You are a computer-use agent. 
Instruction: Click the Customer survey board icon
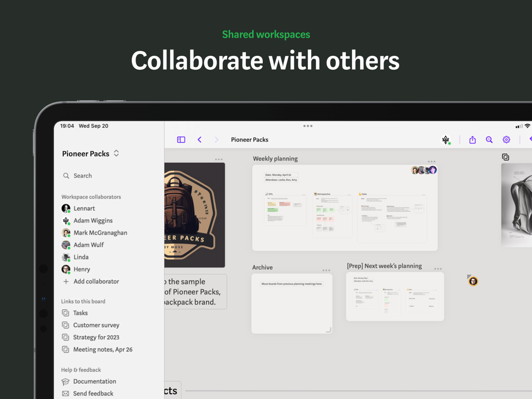coord(65,325)
